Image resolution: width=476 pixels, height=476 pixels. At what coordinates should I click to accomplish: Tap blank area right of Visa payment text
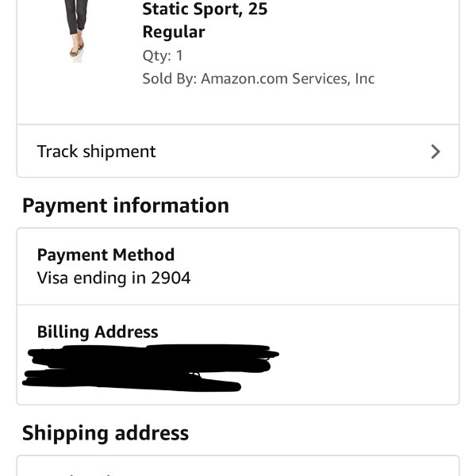(322, 278)
